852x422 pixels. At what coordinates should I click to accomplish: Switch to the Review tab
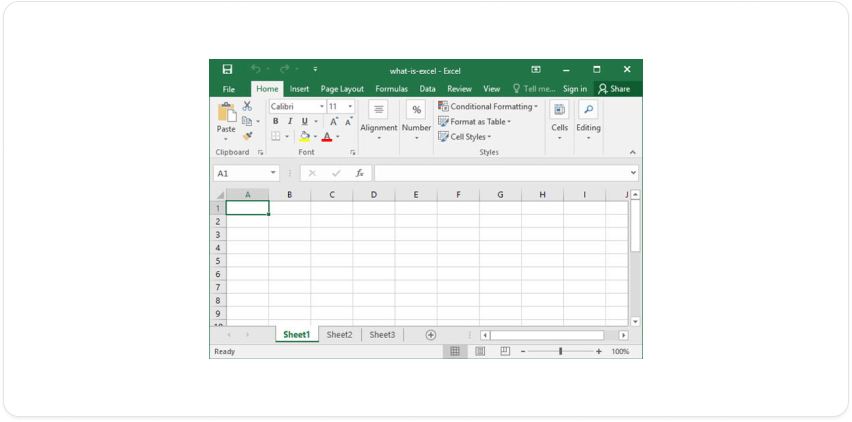[460, 89]
